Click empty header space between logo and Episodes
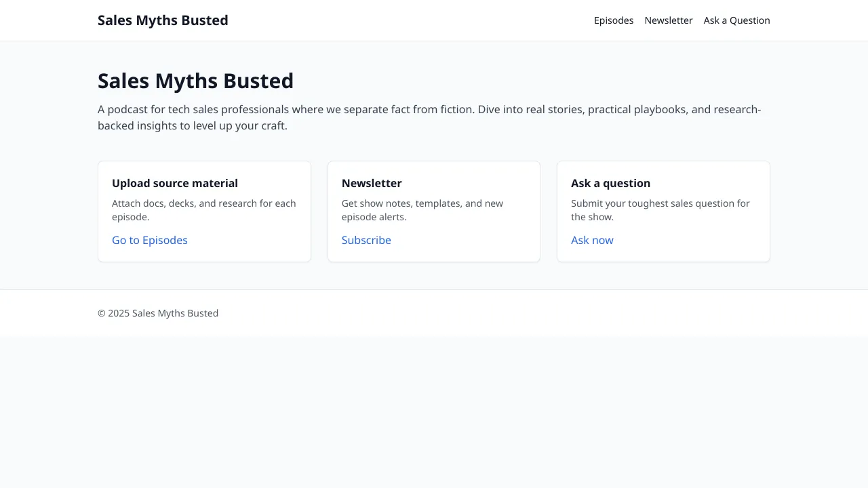The image size is (868, 488). (407, 20)
